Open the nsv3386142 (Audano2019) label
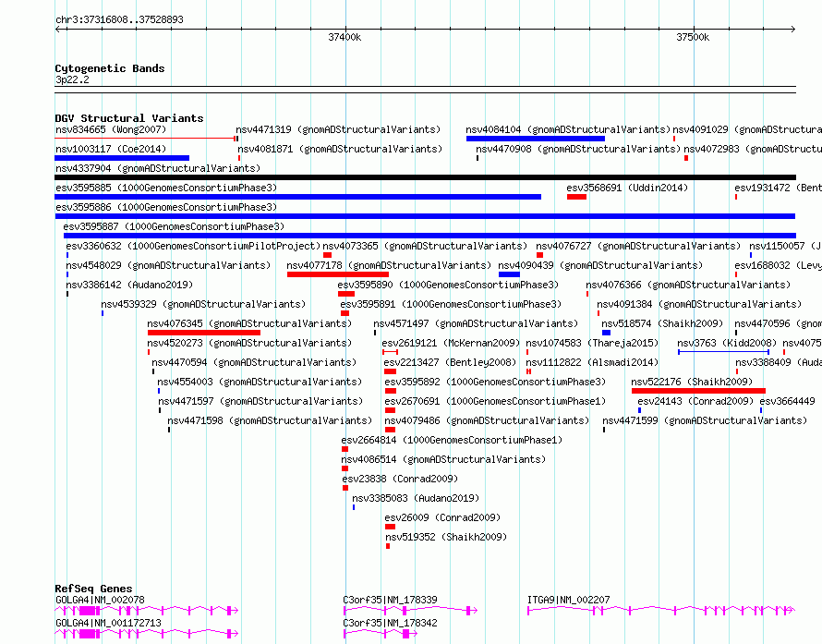This screenshot has width=822, height=644. pyautogui.click(x=129, y=285)
